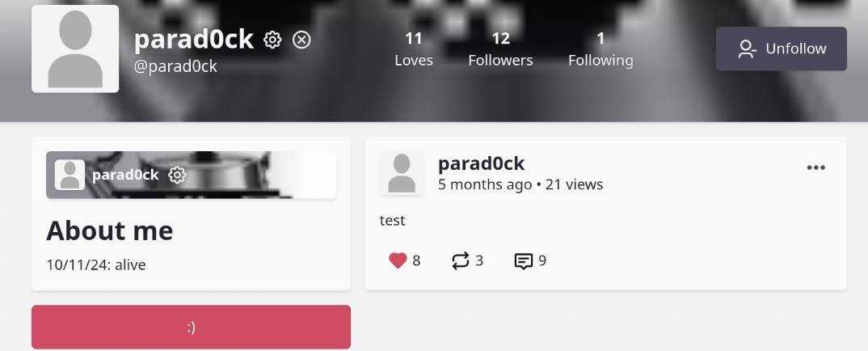Click the "5 months ago" post timestamp
868x351 pixels.
[485, 184]
